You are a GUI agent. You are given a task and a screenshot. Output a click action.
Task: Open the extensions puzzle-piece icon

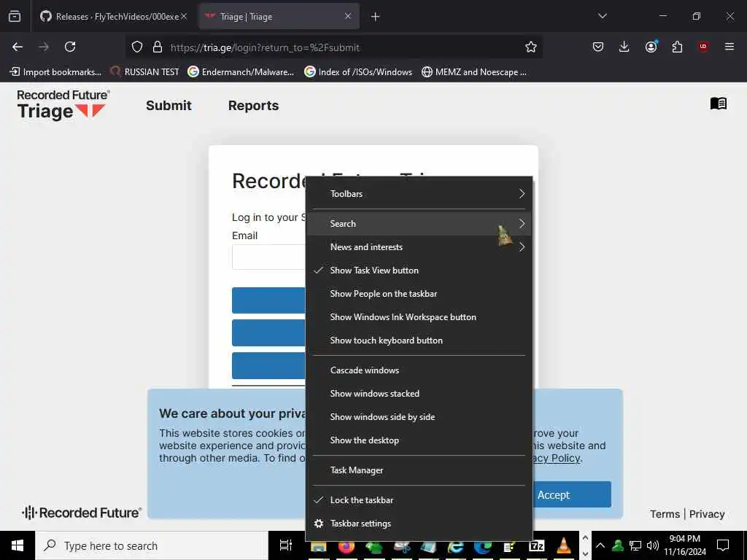677,47
